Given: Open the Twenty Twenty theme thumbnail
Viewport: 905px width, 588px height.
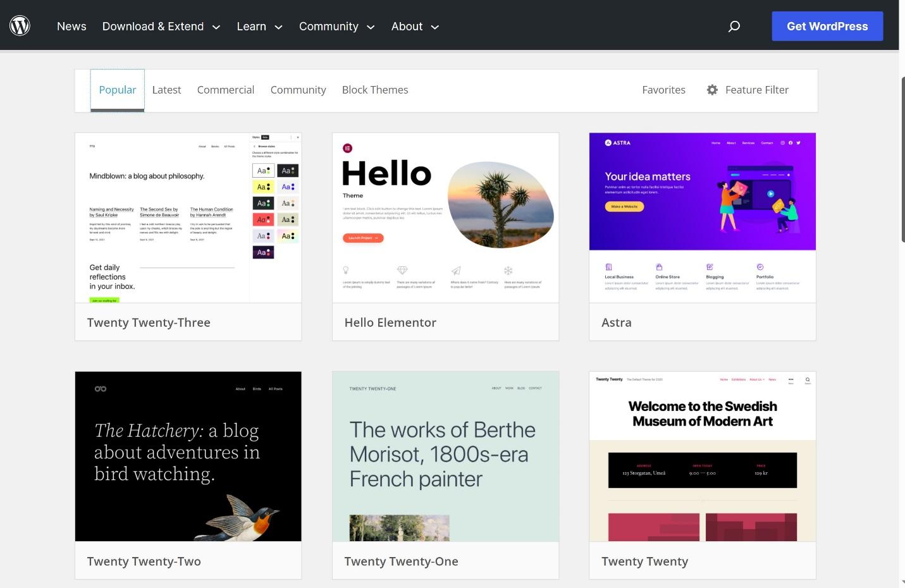Looking at the screenshot, I should coord(703,456).
